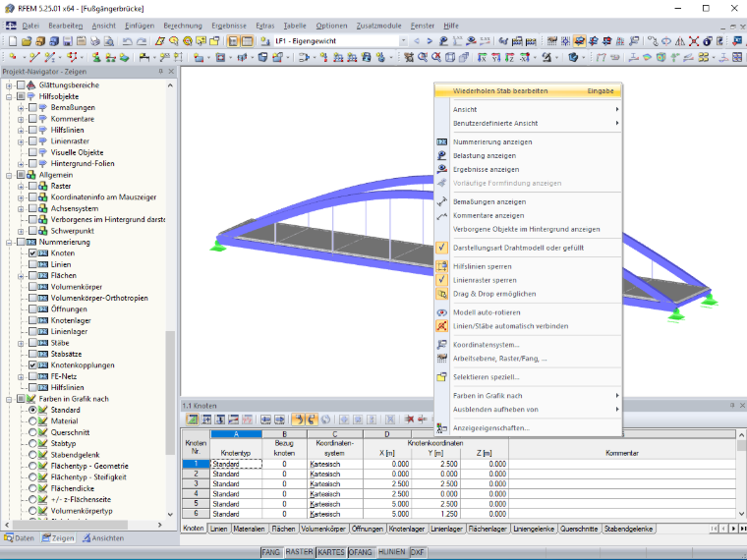Image resolution: width=747 pixels, height=560 pixels.
Task: Toggle the Knoten numbering checkbox
Action: (x=32, y=253)
